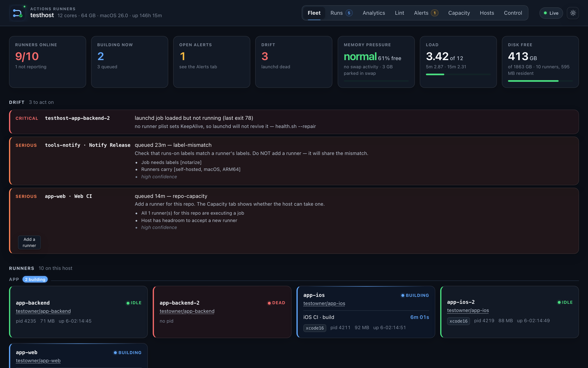Click the 2 building badge next to APP
Viewport: 588px width, 368px height.
click(x=35, y=279)
